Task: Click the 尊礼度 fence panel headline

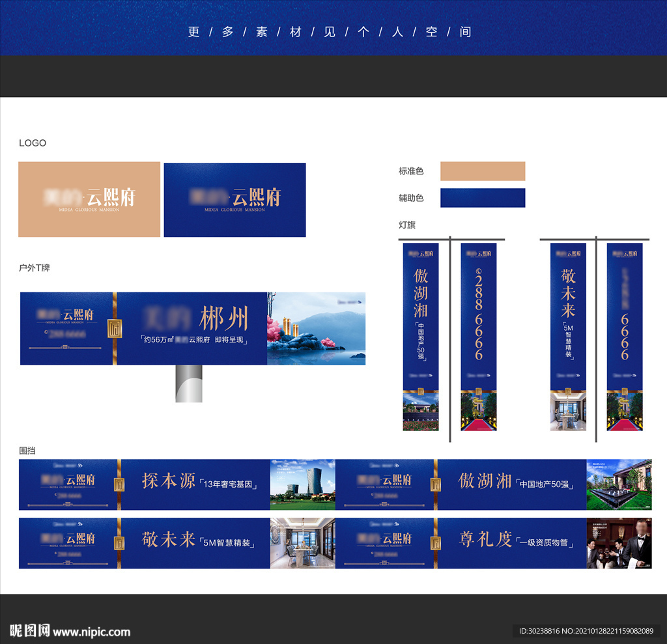Action: pyautogui.click(x=485, y=540)
